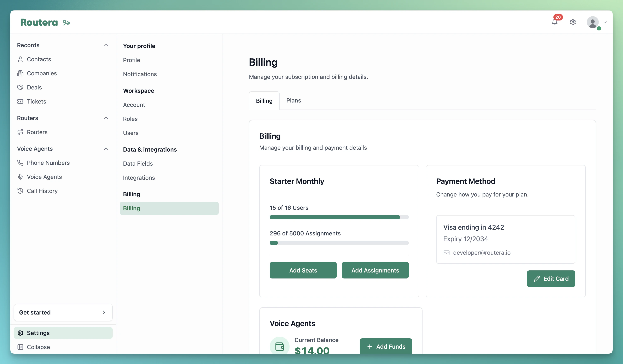This screenshot has height=364, width=623.
Task: Click the Routera logo
Action: [x=45, y=23]
